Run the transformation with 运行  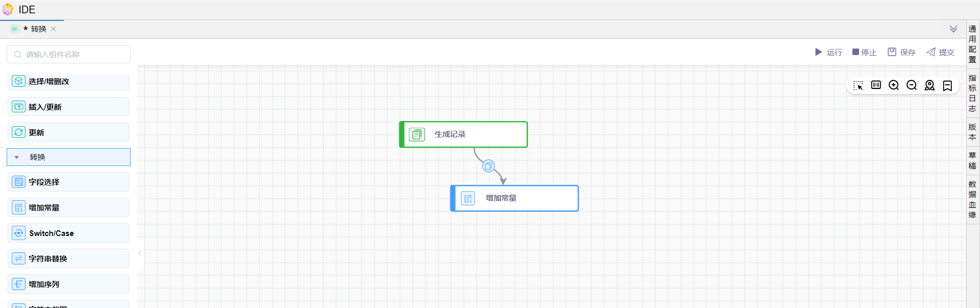click(828, 52)
